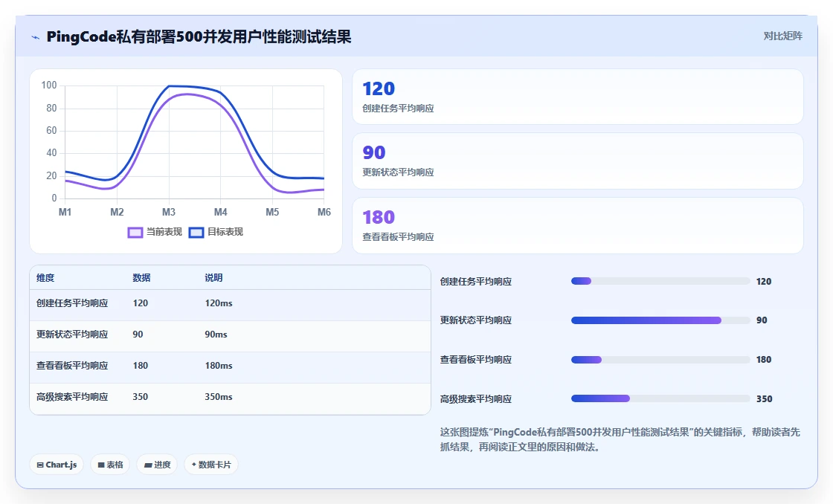This screenshot has height=504, width=833.
Task: Select the 创建任务平均响应 table row label
Action: pos(72,303)
